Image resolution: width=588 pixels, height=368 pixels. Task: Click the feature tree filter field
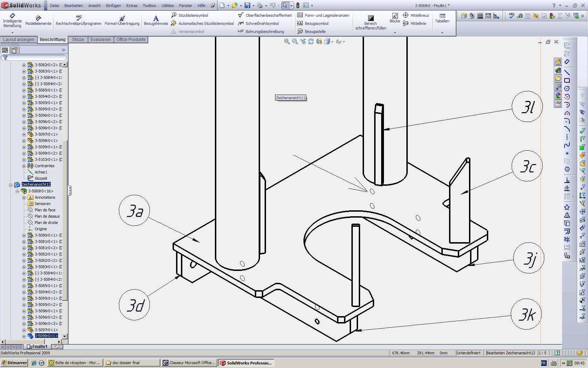tap(34, 57)
